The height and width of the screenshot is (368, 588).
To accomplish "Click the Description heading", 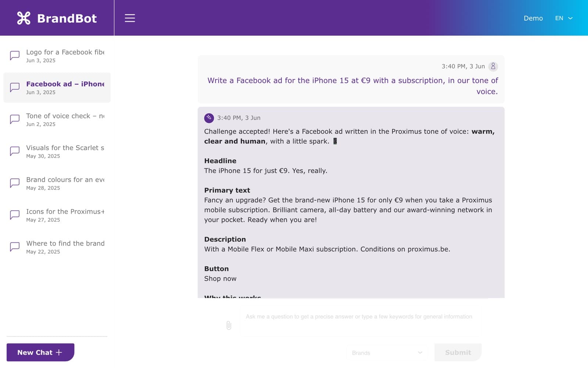I will [225, 239].
